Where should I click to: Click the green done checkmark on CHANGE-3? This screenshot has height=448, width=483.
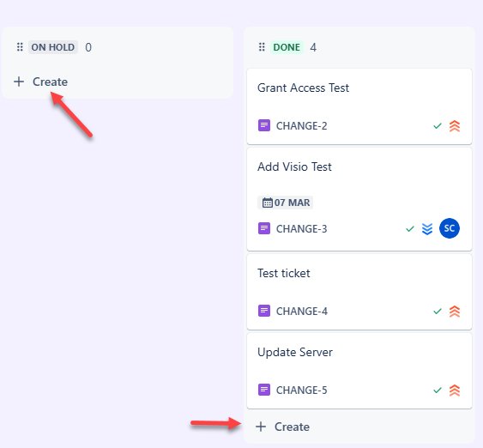(410, 229)
